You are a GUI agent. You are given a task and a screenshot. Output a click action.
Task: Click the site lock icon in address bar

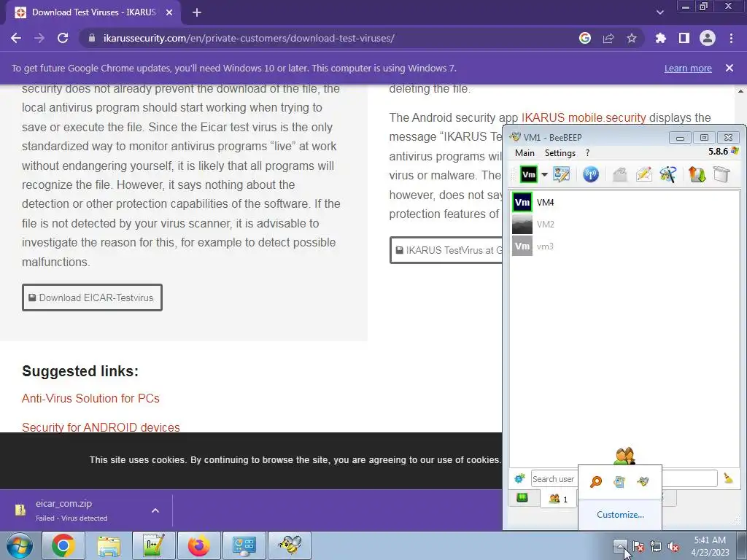click(91, 38)
